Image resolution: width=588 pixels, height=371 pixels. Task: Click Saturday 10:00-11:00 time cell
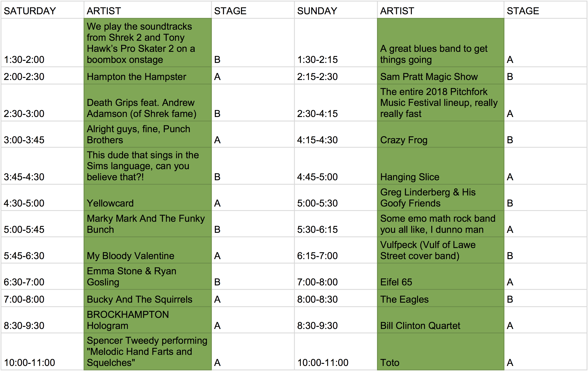coord(42,352)
